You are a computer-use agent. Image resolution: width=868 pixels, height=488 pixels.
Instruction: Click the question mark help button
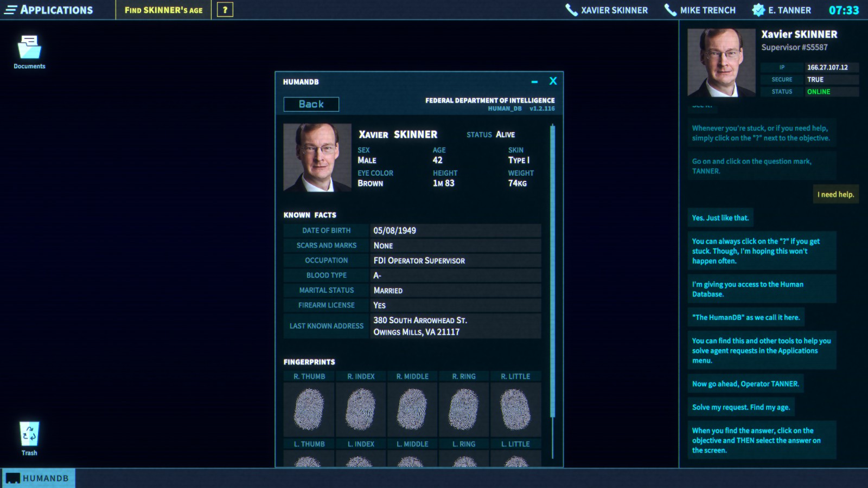click(x=225, y=10)
